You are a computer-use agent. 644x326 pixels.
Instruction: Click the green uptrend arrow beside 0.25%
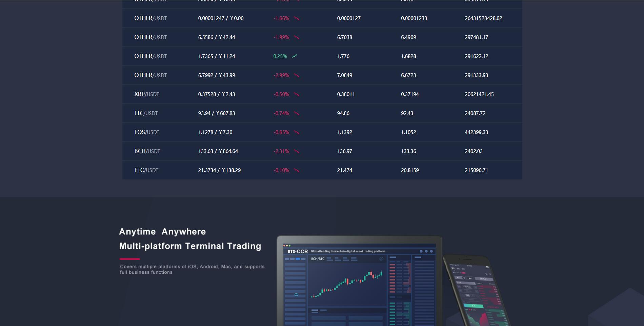click(x=294, y=56)
